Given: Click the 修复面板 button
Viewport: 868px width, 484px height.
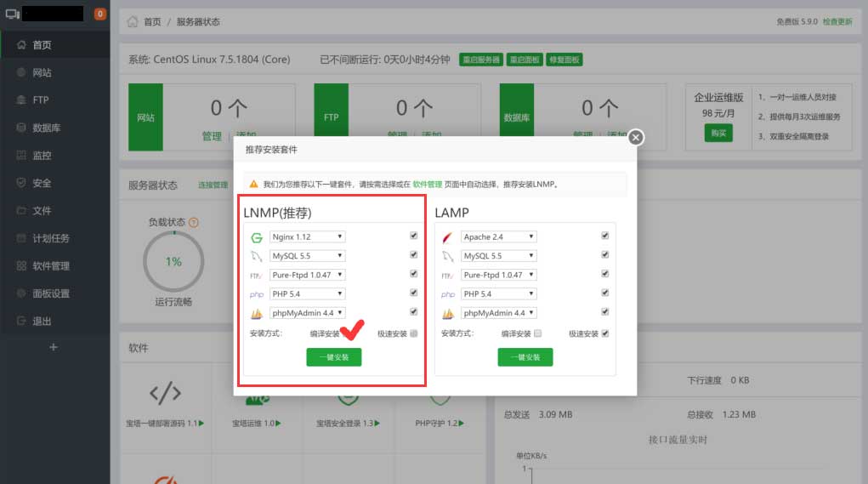Looking at the screenshot, I should coord(564,60).
